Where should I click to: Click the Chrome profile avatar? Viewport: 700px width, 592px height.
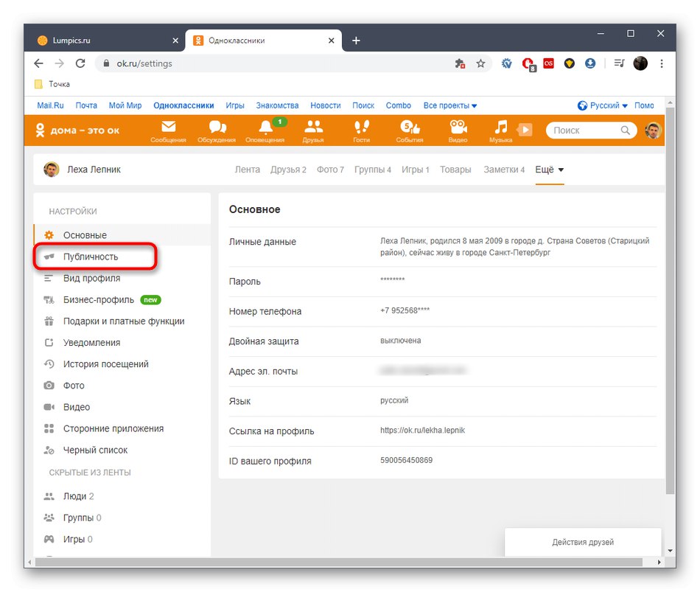click(640, 63)
